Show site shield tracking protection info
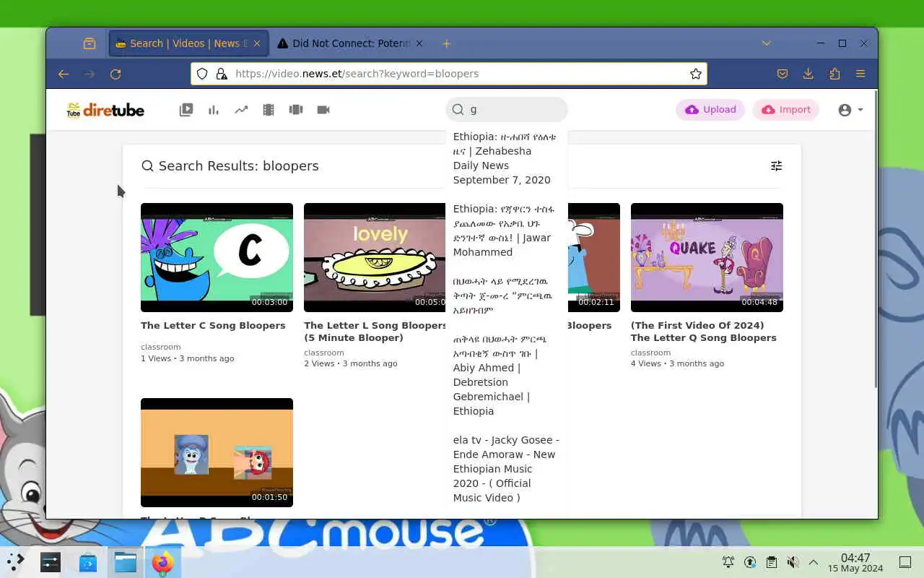Image resolution: width=924 pixels, height=578 pixels. pos(202,74)
